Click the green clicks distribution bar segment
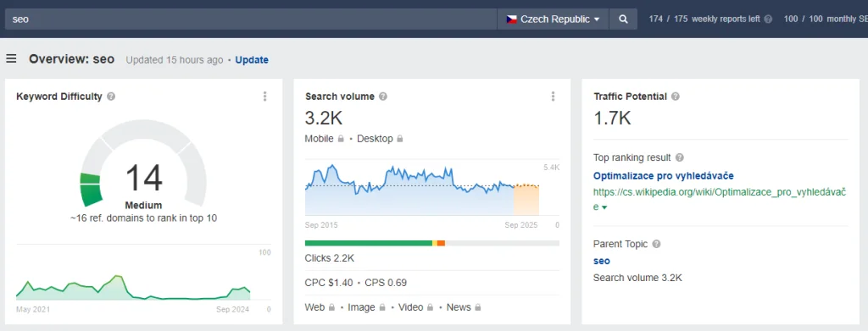 click(x=368, y=243)
